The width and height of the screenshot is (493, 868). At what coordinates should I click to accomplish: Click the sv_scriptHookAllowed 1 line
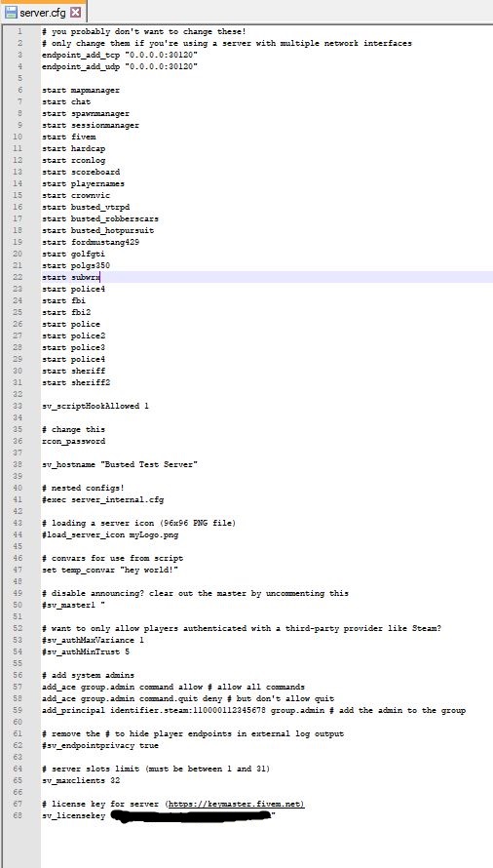pos(95,407)
